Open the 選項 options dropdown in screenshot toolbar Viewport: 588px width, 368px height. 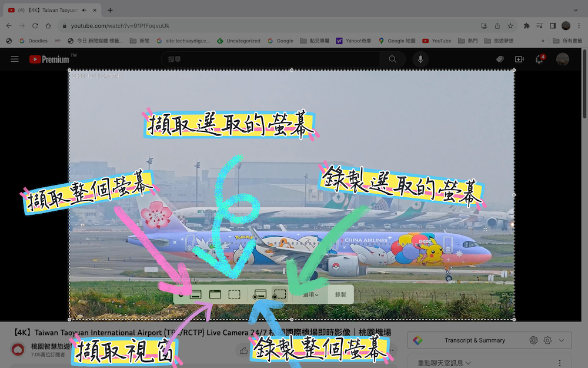click(310, 294)
